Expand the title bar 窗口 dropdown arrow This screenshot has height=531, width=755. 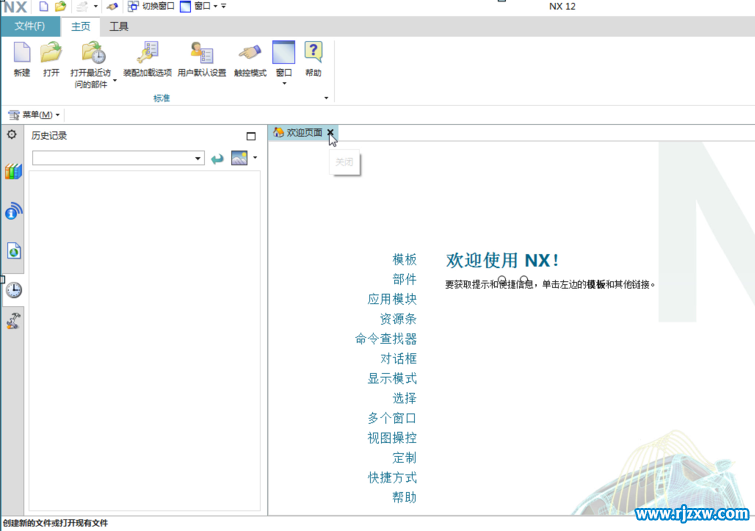point(215,6)
